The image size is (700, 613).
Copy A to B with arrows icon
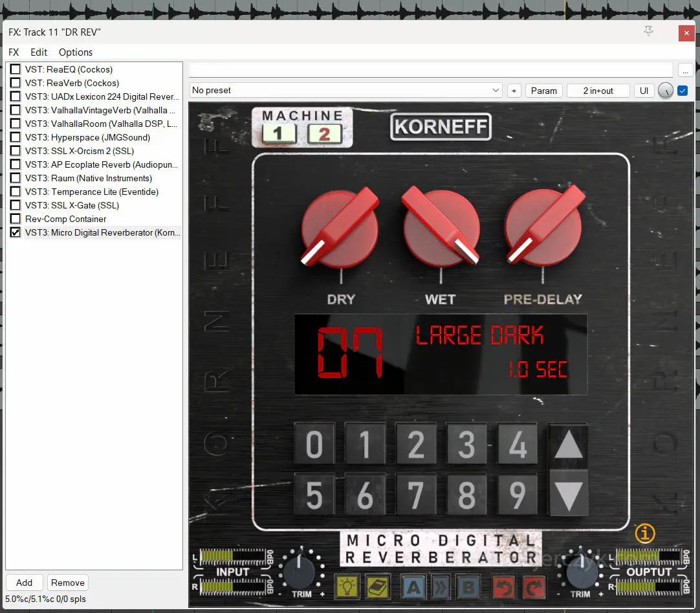(x=441, y=586)
